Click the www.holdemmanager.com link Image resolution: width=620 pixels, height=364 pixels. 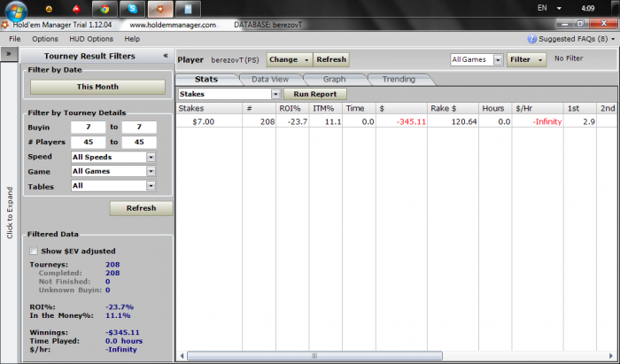(x=173, y=25)
